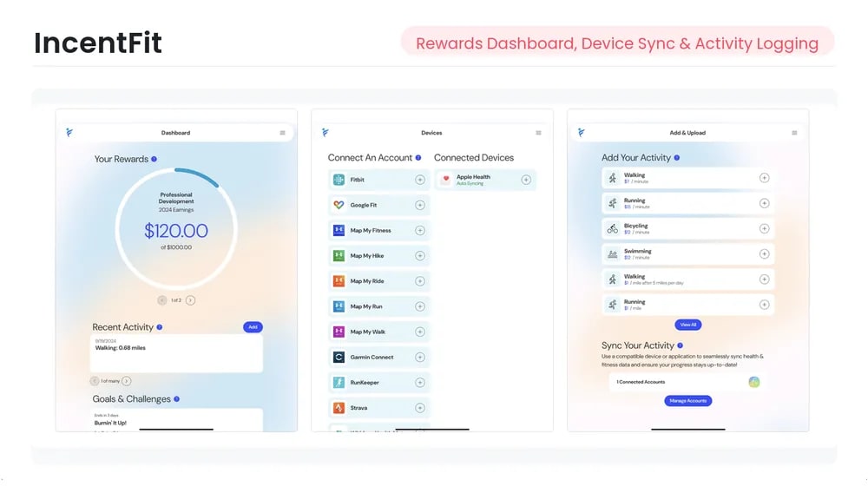Click info icon beside Connect An Account

418,158
